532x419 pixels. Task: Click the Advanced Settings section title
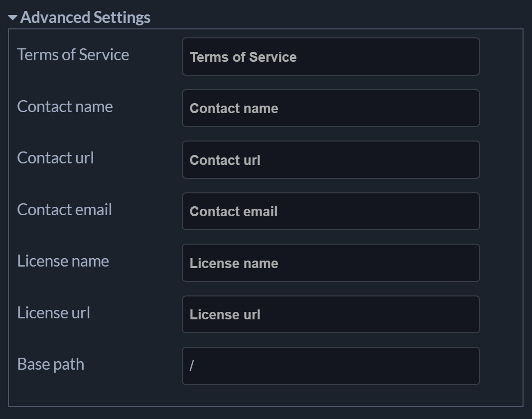[85, 17]
